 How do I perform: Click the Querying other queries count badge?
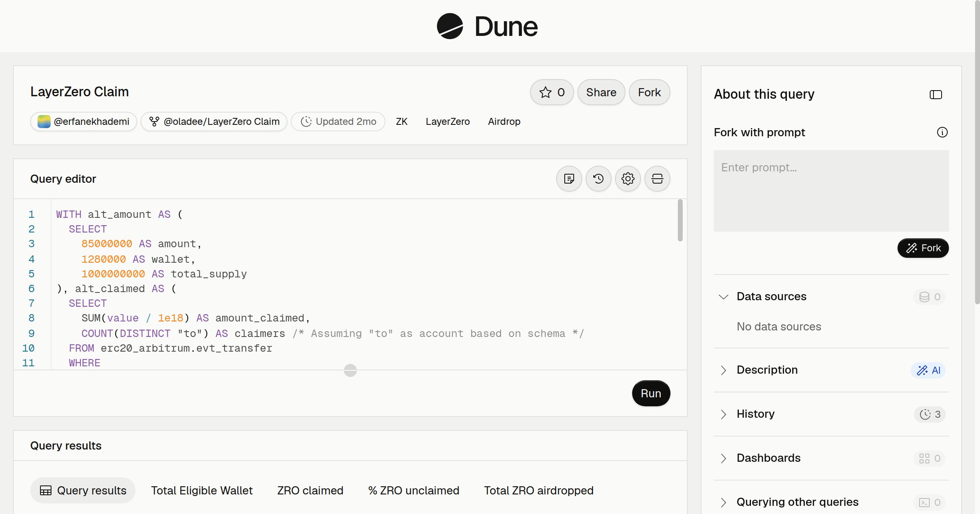929,502
